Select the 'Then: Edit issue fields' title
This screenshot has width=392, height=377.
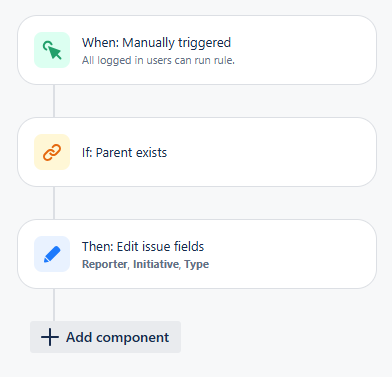143,246
